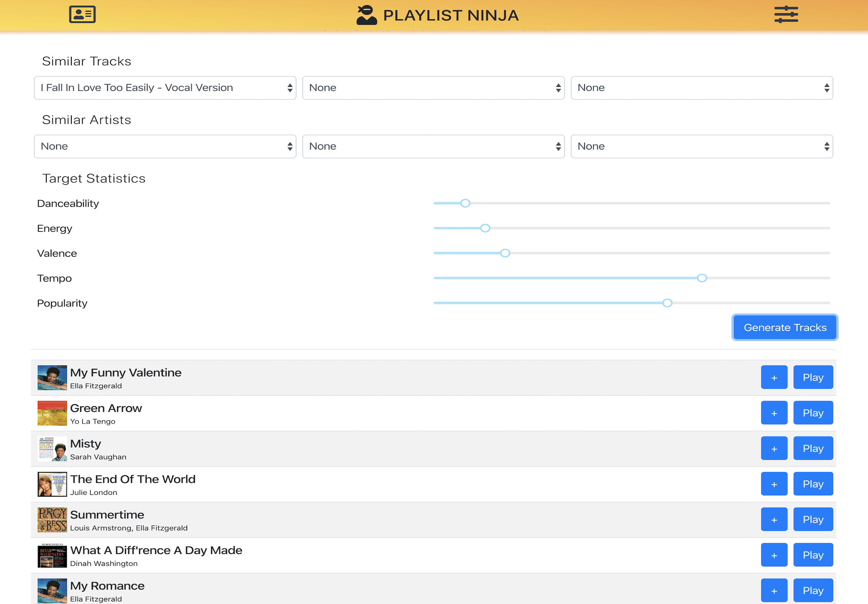Viewport: 868px width, 604px height.
Task: Open the first Similar Artists dropdown
Action: click(x=165, y=146)
